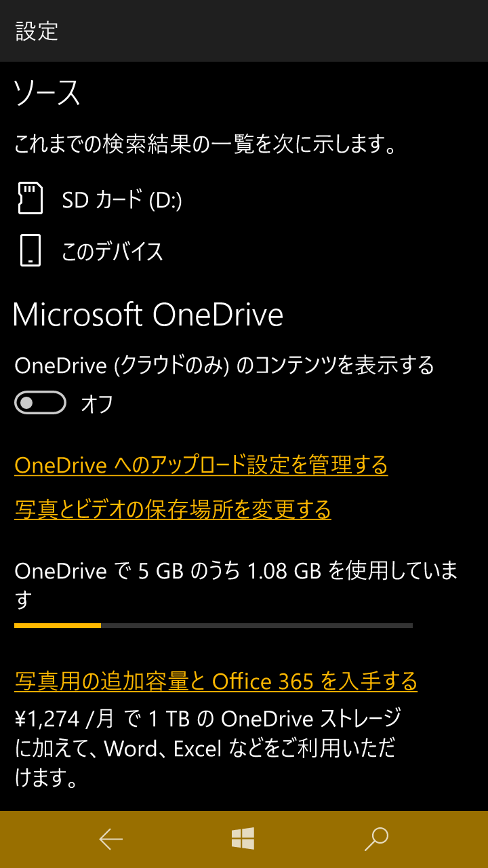Viewport: 488px width, 868px height.
Task: Select the SD カード (D:) label
Action: [x=122, y=199]
